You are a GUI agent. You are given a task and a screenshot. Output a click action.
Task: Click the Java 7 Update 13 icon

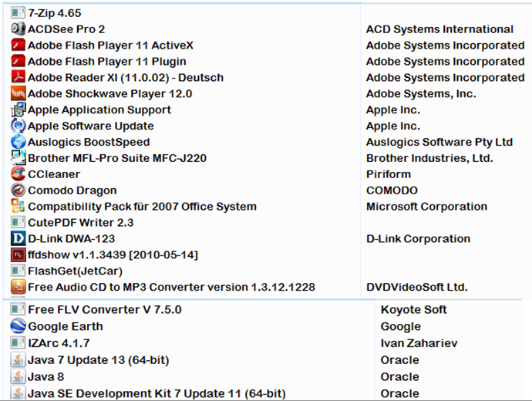click(x=18, y=359)
